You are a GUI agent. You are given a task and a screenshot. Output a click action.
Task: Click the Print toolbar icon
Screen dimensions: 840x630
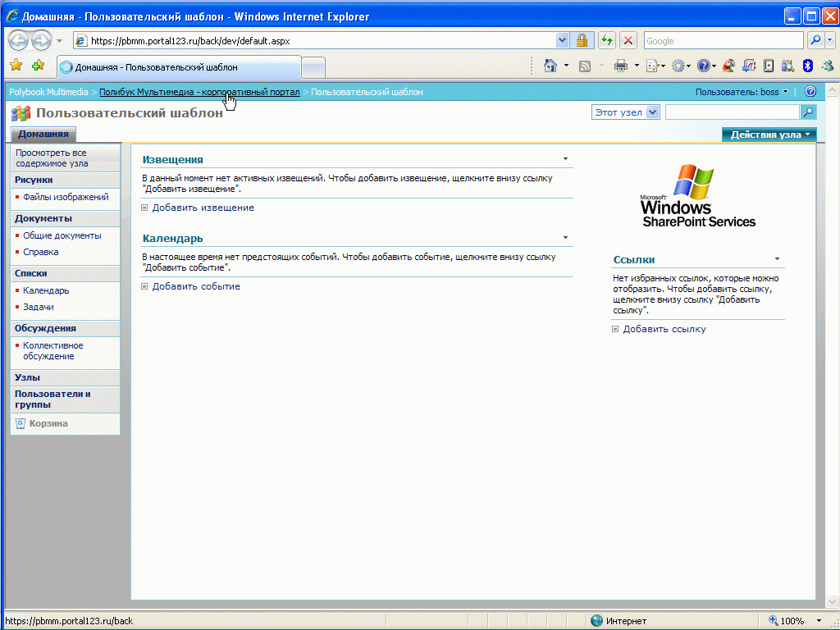621,66
